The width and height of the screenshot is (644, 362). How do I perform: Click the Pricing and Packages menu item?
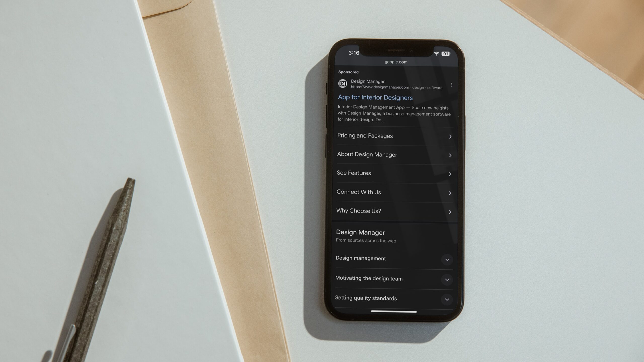point(394,136)
